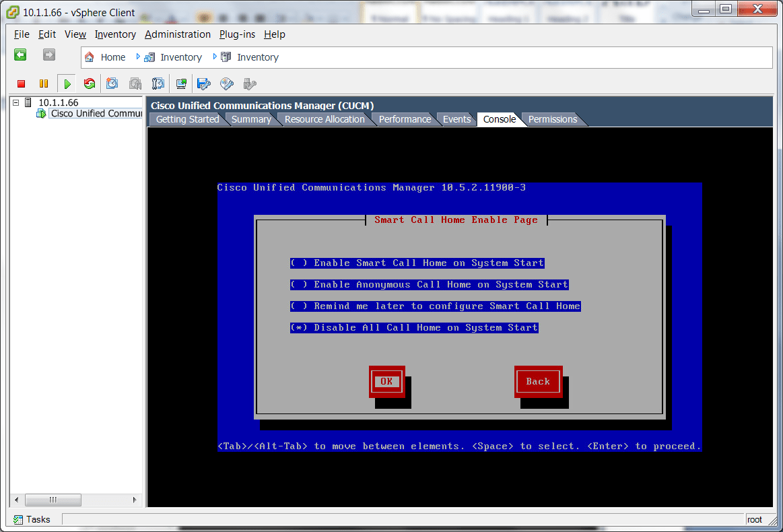Screen dimensions: 783x532
Task: Click the Smart Call Home Enable Page title
Action: pos(456,220)
